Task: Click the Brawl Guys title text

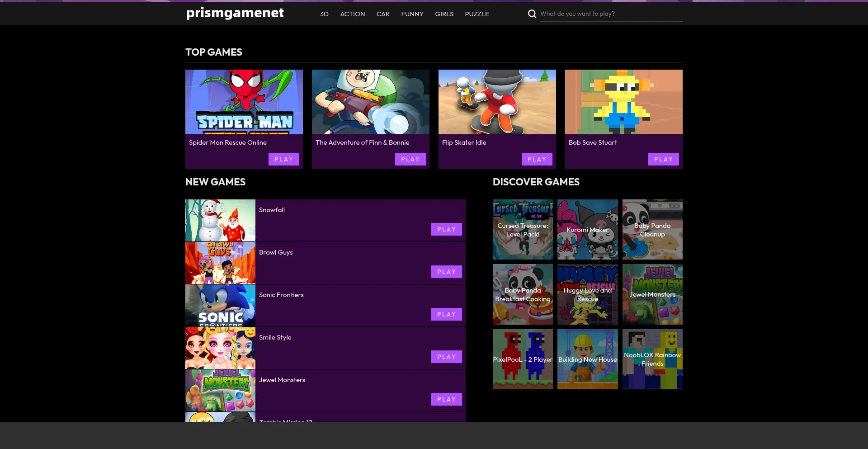Action: coord(276,252)
